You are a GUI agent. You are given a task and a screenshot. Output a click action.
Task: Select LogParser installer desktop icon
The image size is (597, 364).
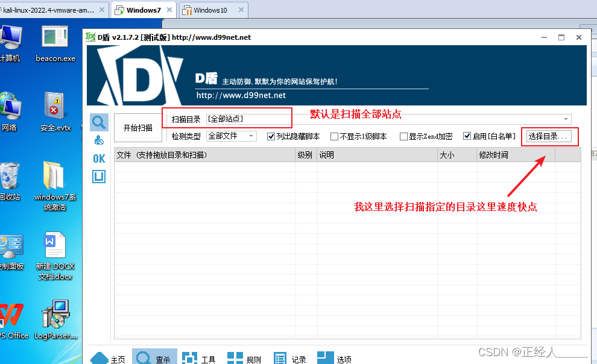click(55, 319)
